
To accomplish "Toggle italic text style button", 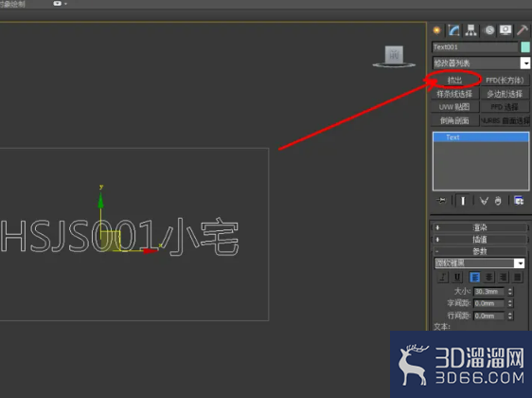I will coord(443,278).
